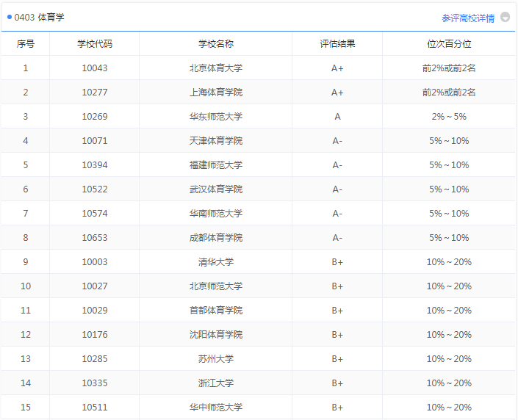518x420 pixels.
Task: Click the 序号 column header
Action: pyautogui.click(x=26, y=43)
